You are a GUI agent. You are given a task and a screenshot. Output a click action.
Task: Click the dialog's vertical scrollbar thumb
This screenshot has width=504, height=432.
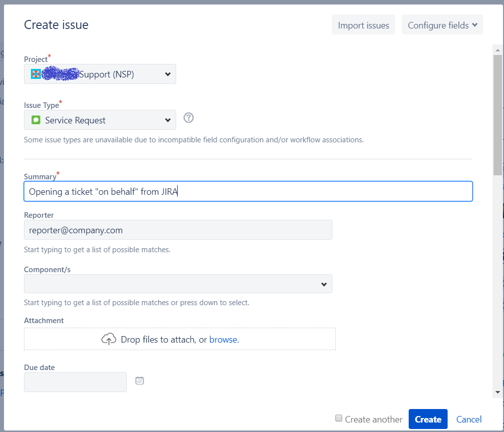[x=498, y=115]
